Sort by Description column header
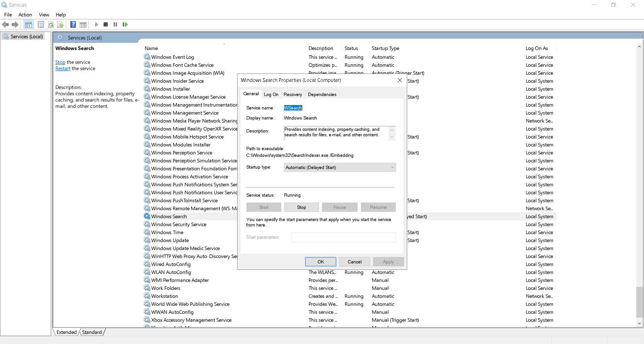 pyautogui.click(x=324, y=48)
